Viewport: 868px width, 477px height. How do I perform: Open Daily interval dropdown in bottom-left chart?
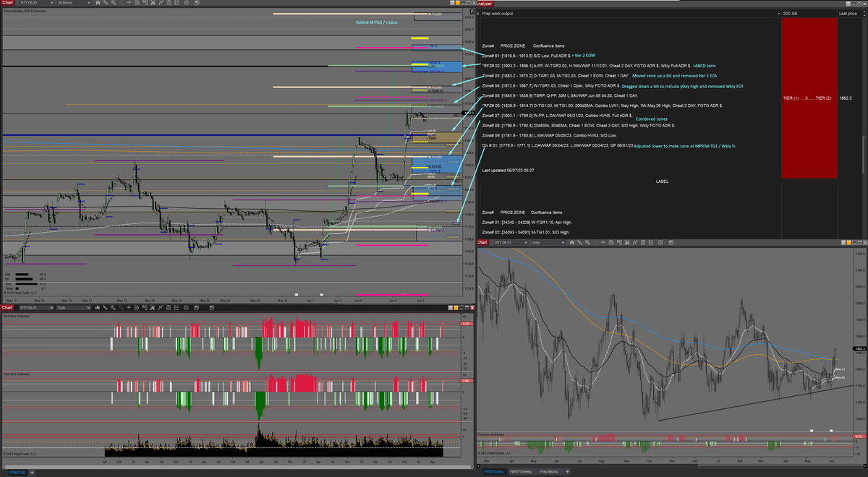(x=74, y=308)
